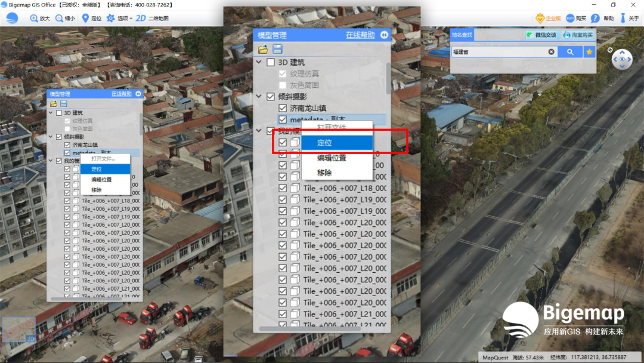Image resolution: width=644 pixels, height=363 pixels.
Task: Click the 淘宝购买 Taobao button
Action: click(x=578, y=35)
